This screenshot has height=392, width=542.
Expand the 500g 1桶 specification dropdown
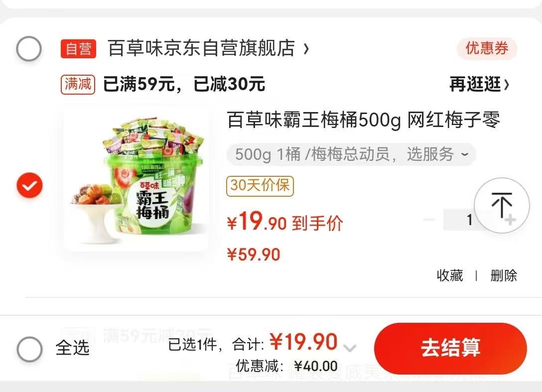tap(351, 154)
